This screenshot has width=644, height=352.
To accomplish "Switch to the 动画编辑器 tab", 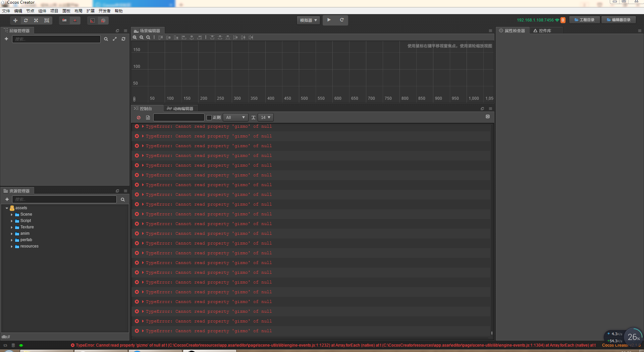I will point(180,109).
